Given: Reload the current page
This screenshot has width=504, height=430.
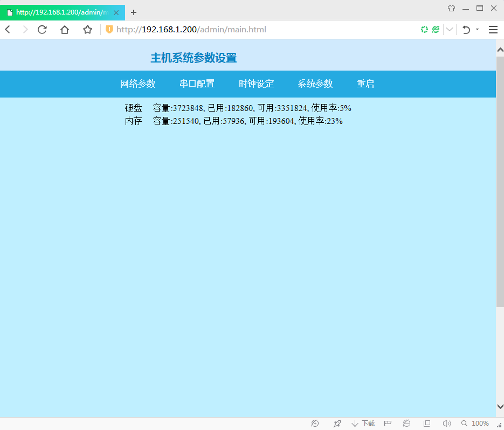Looking at the screenshot, I should click(42, 30).
